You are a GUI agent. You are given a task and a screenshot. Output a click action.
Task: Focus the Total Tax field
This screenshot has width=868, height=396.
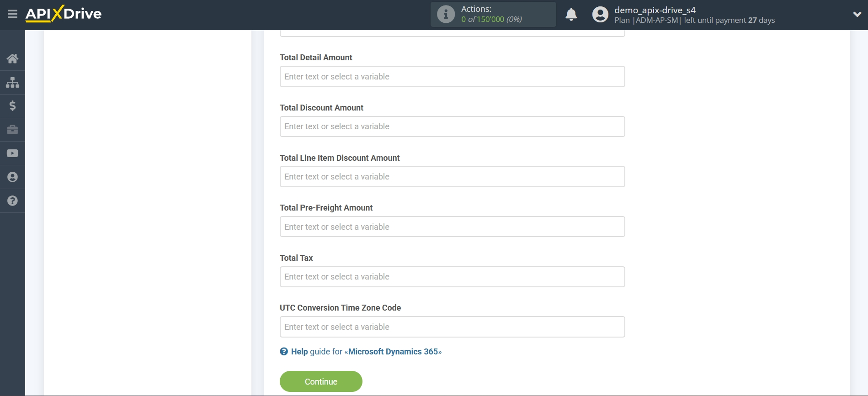click(x=452, y=277)
